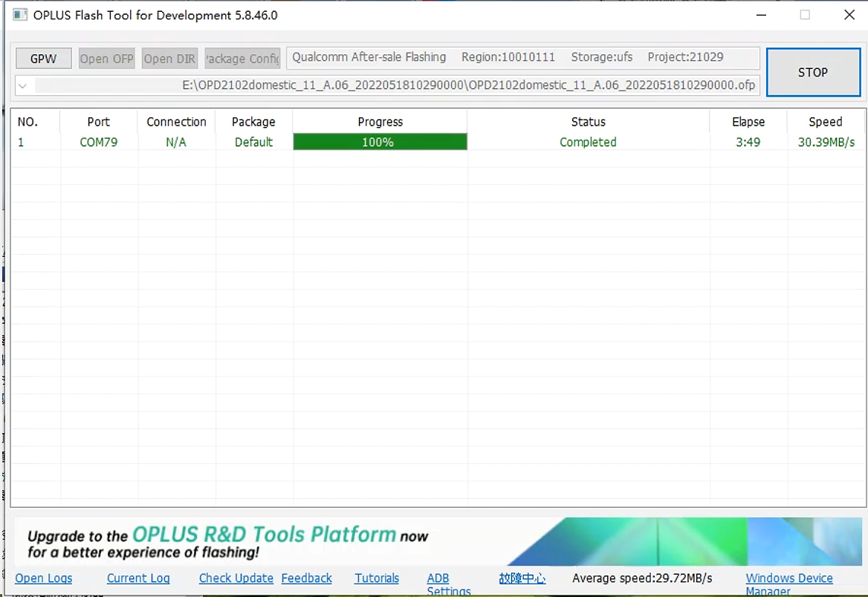The width and height of the screenshot is (868, 597).
Task: Click the Speed column header
Action: click(826, 122)
